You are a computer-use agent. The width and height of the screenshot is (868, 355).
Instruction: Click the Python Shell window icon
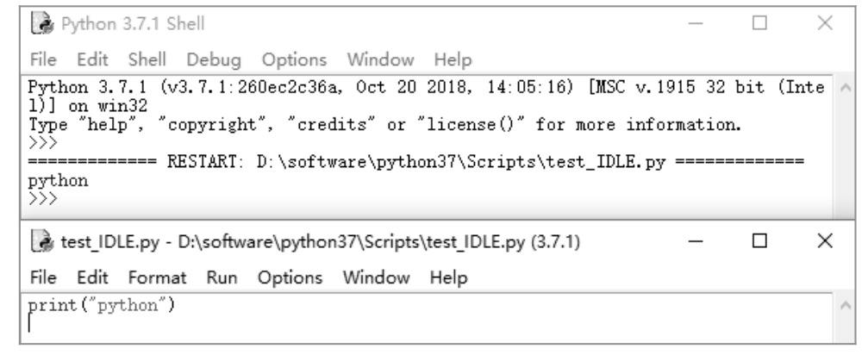point(42,24)
